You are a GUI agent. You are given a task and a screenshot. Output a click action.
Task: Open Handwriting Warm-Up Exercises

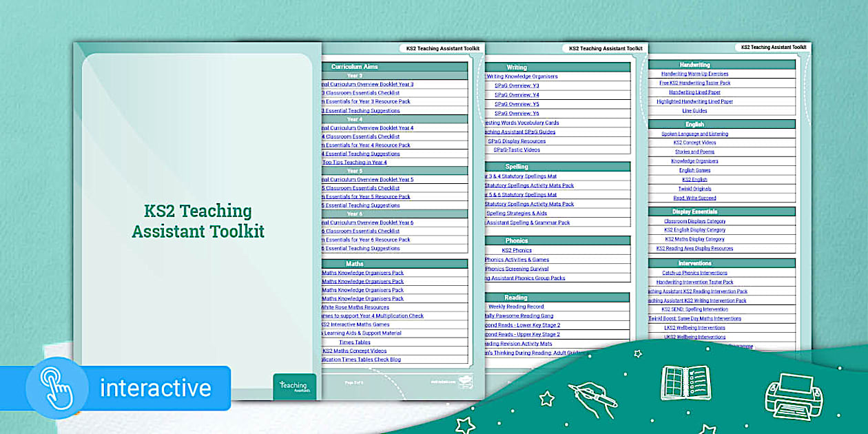[696, 73]
